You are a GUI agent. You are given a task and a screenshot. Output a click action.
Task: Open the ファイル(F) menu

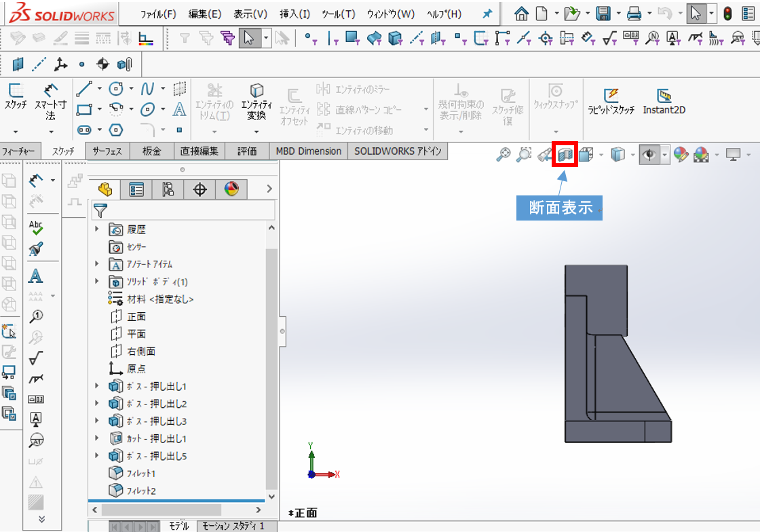pyautogui.click(x=158, y=14)
